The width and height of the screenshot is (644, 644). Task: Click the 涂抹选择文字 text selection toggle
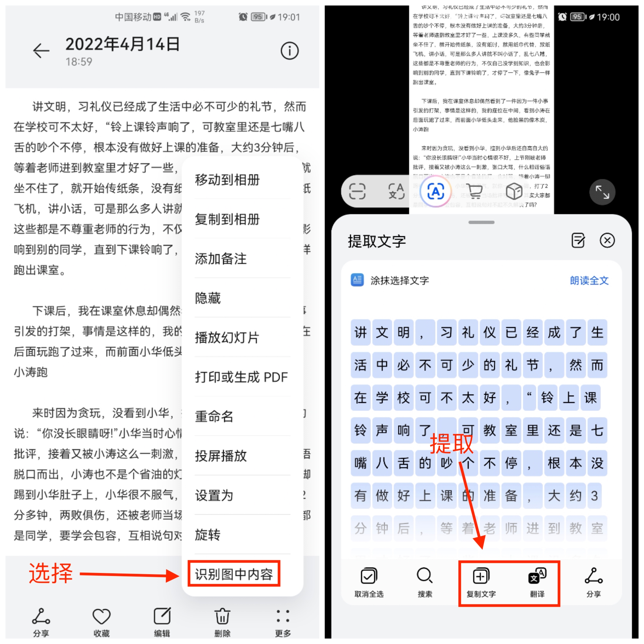tap(396, 287)
